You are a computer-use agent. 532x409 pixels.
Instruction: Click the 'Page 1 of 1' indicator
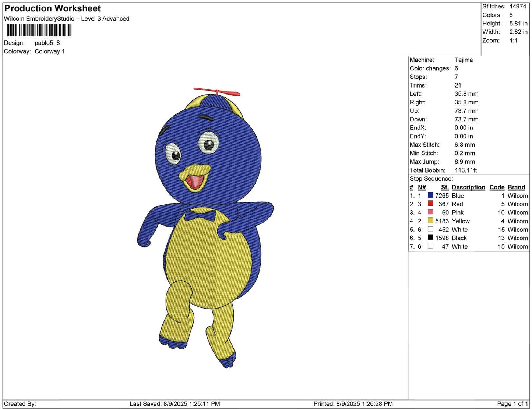pos(512,404)
